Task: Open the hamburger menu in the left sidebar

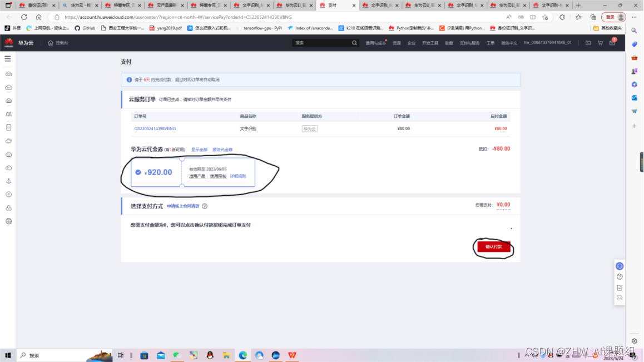Action: [8, 59]
